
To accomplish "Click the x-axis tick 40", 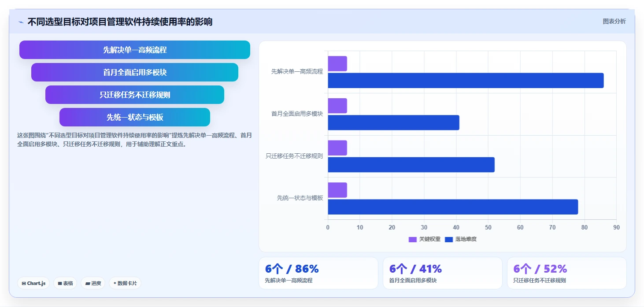I will click(x=456, y=227).
